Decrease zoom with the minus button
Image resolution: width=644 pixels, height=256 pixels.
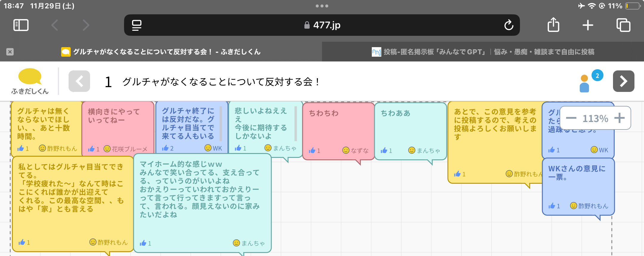(x=571, y=118)
